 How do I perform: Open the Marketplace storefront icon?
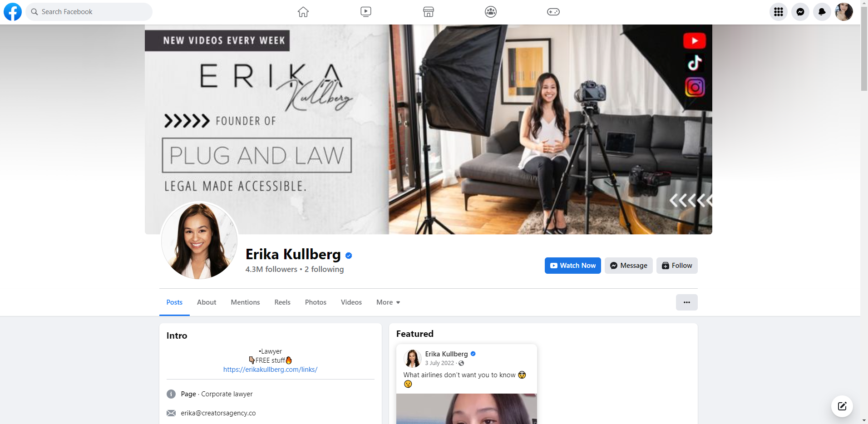point(429,12)
